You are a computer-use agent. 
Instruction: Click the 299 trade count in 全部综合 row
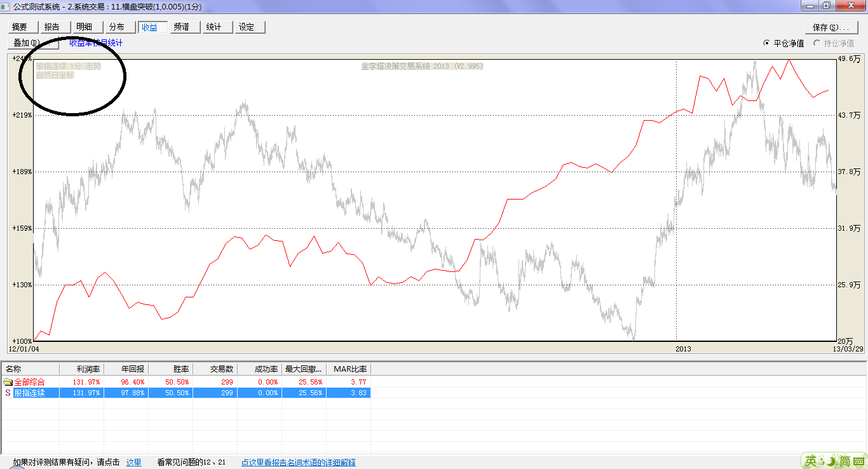226,382
